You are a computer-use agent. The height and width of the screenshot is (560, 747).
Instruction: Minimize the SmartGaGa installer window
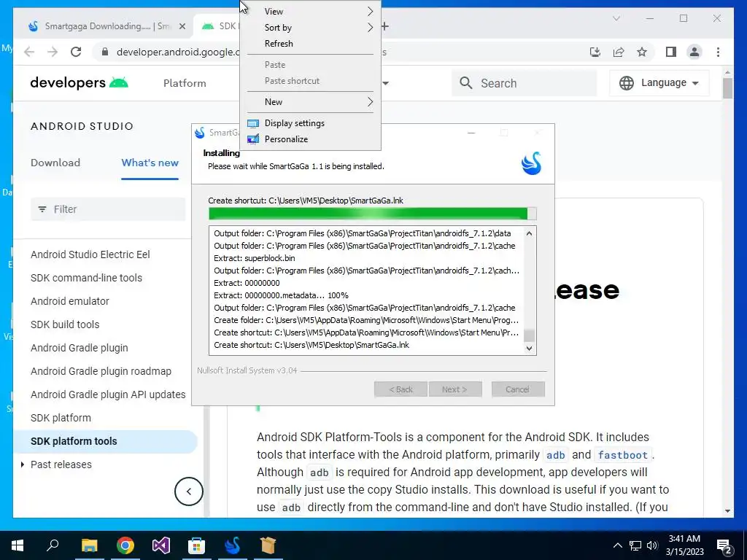tap(471, 133)
